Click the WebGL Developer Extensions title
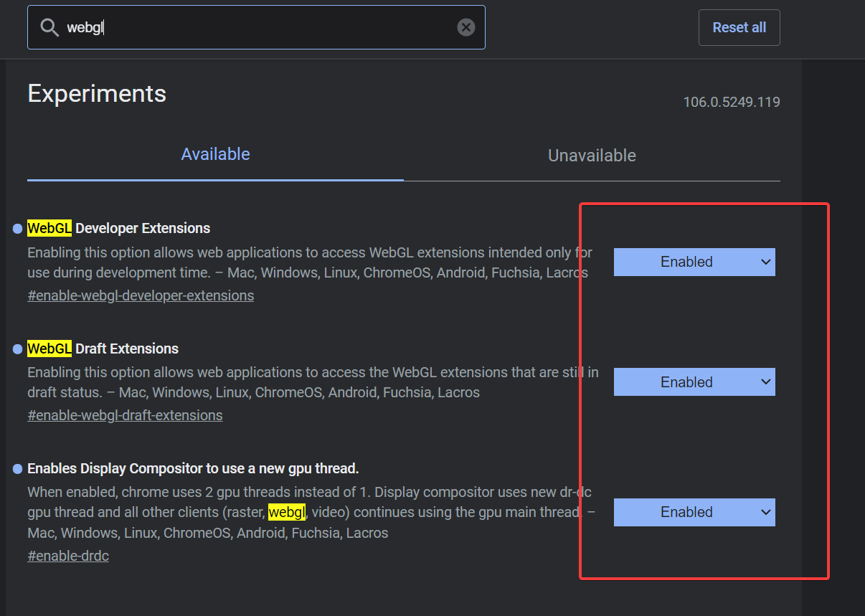The width and height of the screenshot is (865, 616). point(119,228)
